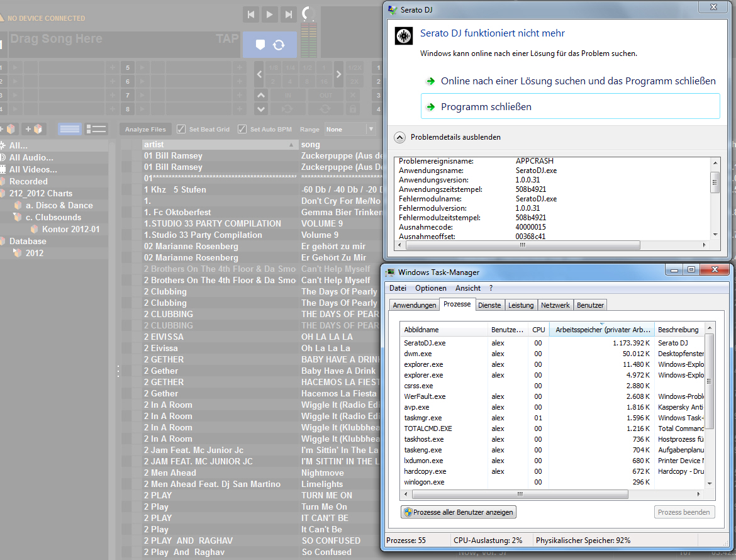Viewport: 736px width, 560px height.
Task: Shift loop sizes left with arrow
Action: pos(259,74)
